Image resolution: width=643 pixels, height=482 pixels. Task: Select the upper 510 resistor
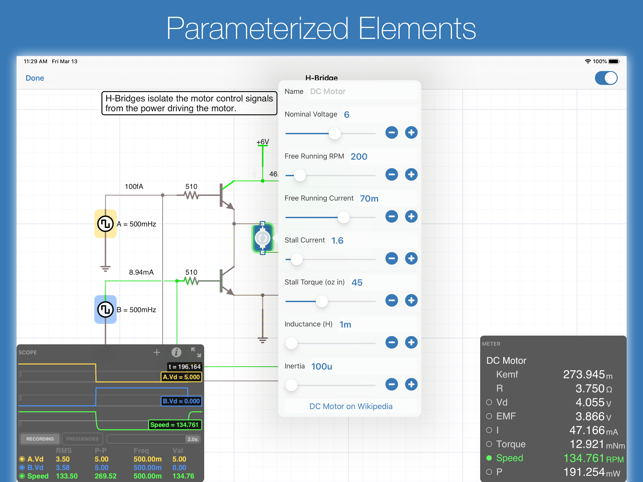[191, 195]
